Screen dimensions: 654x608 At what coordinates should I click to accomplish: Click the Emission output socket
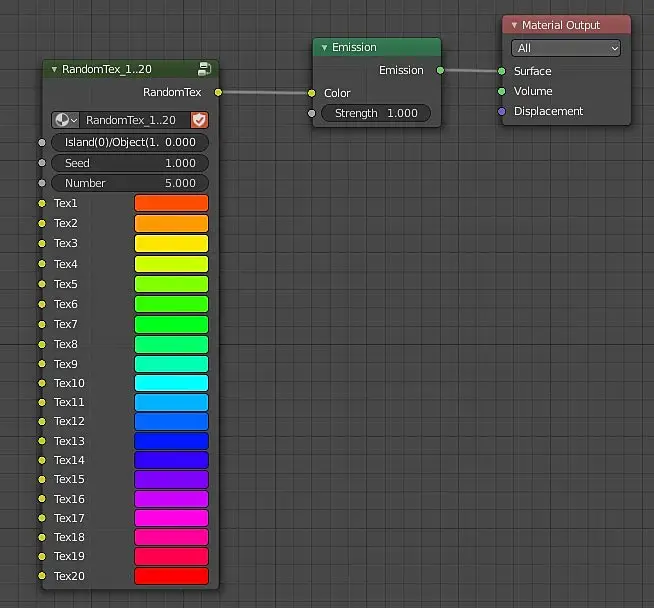(440, 70)
